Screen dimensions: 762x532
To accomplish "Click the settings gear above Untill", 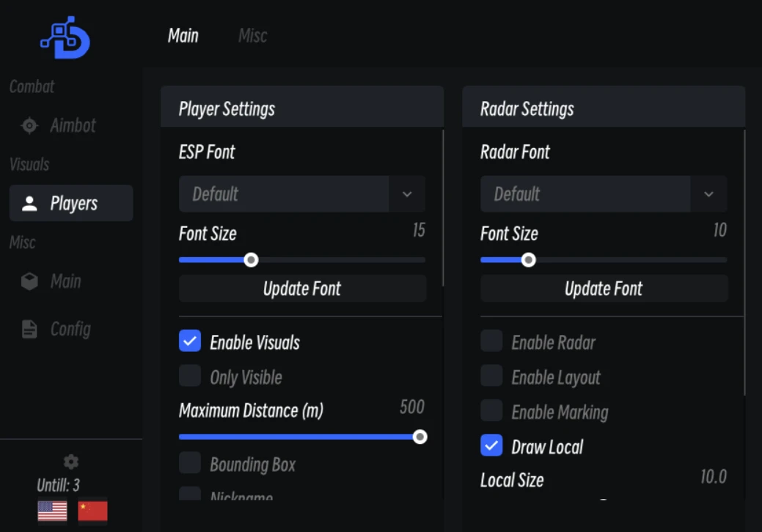I will pyautogui.click(x=71, y=462).
